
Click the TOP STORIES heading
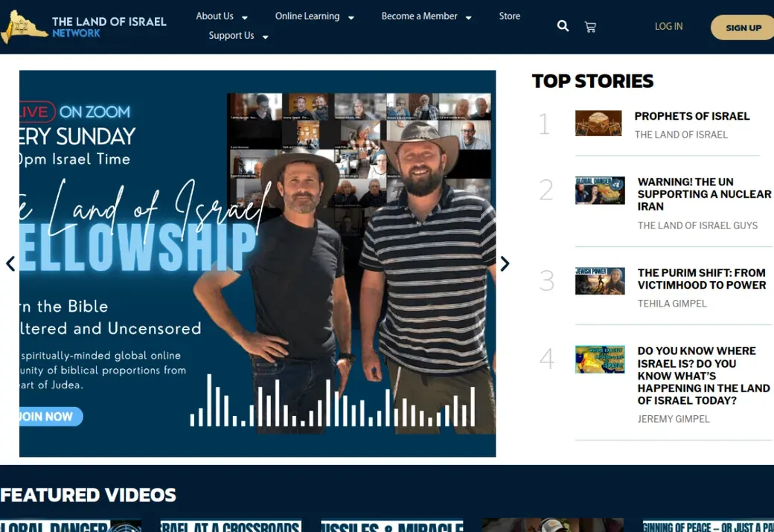(592, 81)
